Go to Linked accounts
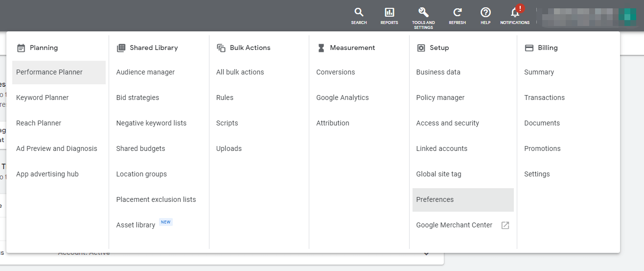The width and height of the screenshot is (644, 271). pos(441,148)
